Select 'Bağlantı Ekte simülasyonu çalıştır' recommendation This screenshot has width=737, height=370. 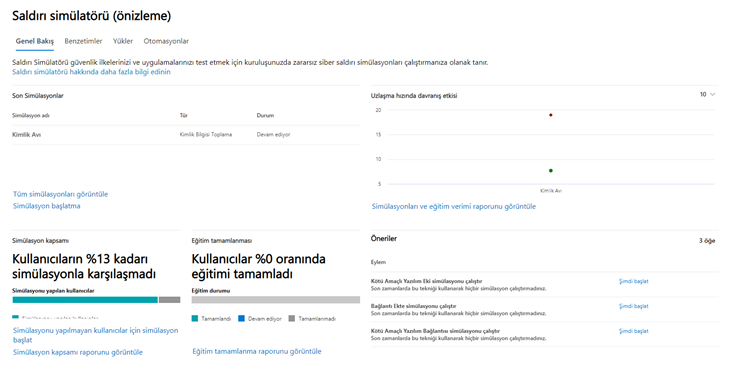(x=414, y=306)
